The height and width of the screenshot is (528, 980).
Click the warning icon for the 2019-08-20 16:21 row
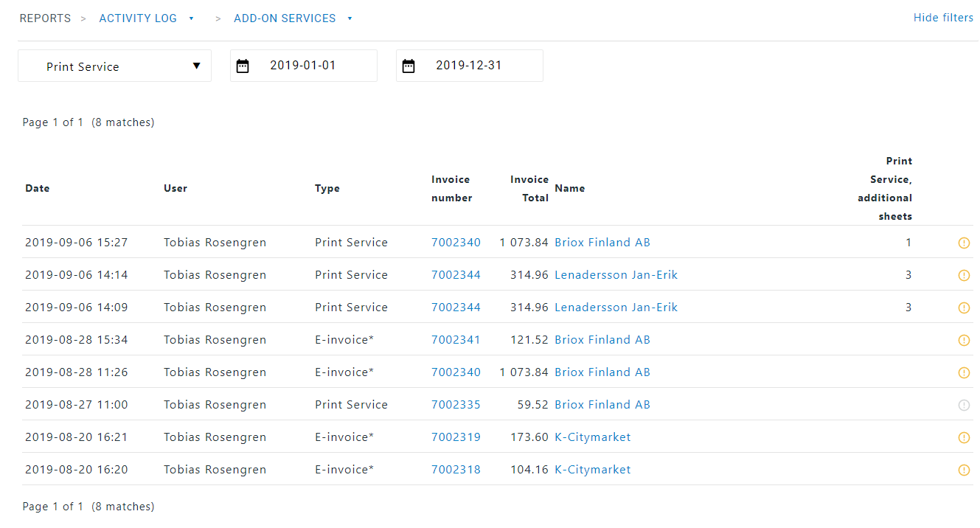[x=963, y=437]
